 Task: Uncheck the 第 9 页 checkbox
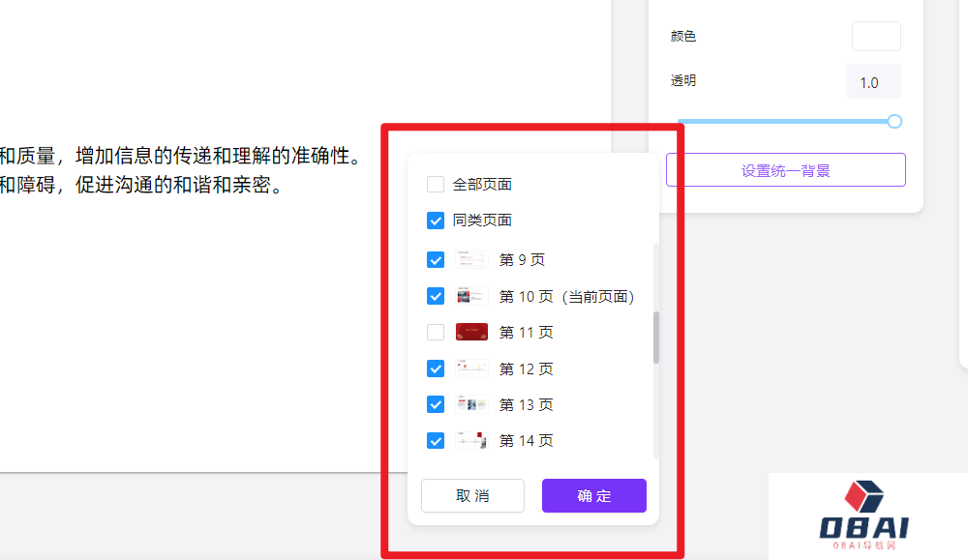click(435, 259)
